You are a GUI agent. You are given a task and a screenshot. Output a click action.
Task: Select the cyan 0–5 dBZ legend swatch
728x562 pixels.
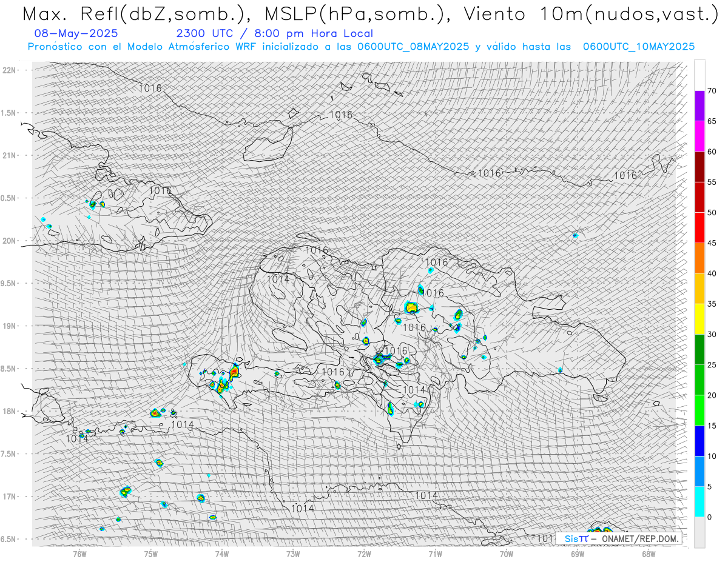point(699,502)
